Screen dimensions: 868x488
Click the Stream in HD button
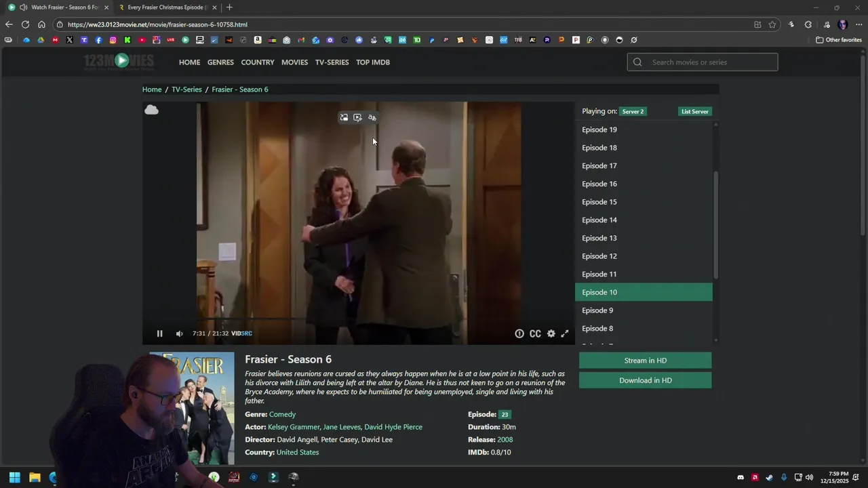point(645,361)
